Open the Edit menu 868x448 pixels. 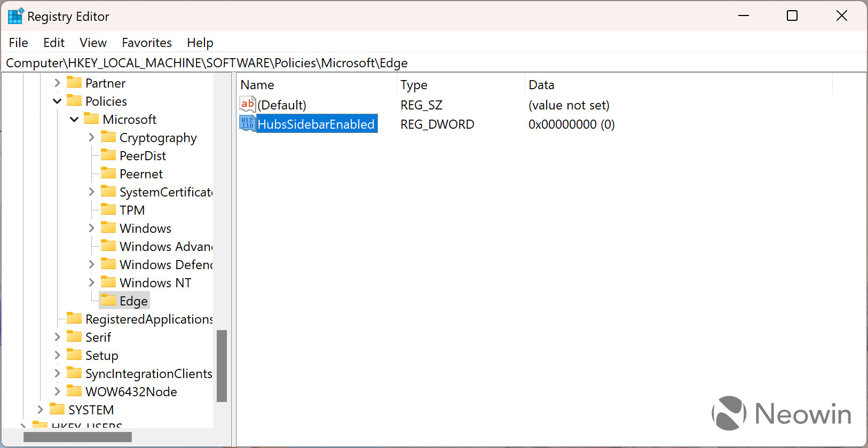coord(54,43)
